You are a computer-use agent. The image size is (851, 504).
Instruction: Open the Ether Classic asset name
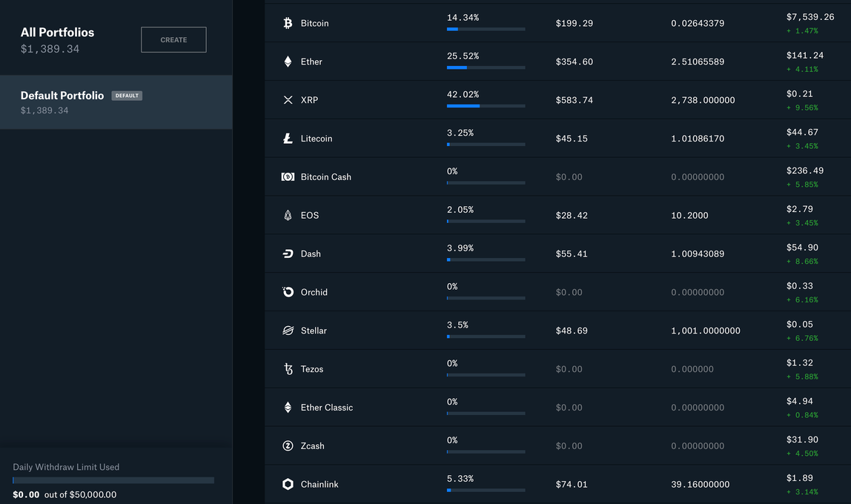[327, 408]
